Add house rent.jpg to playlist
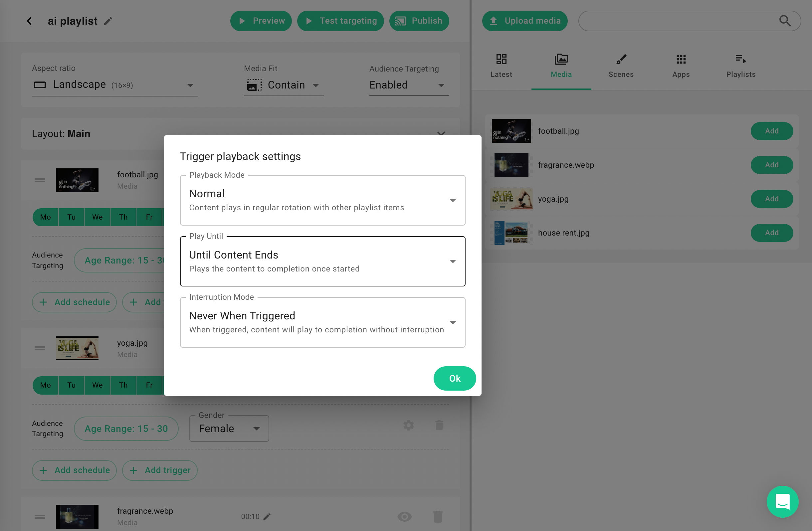 click(771, 233)
